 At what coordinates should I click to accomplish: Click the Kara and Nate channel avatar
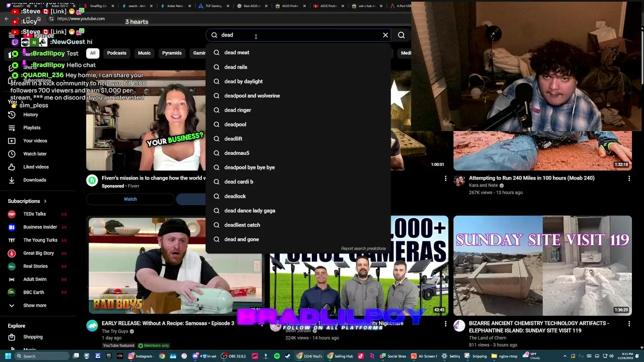459,180
